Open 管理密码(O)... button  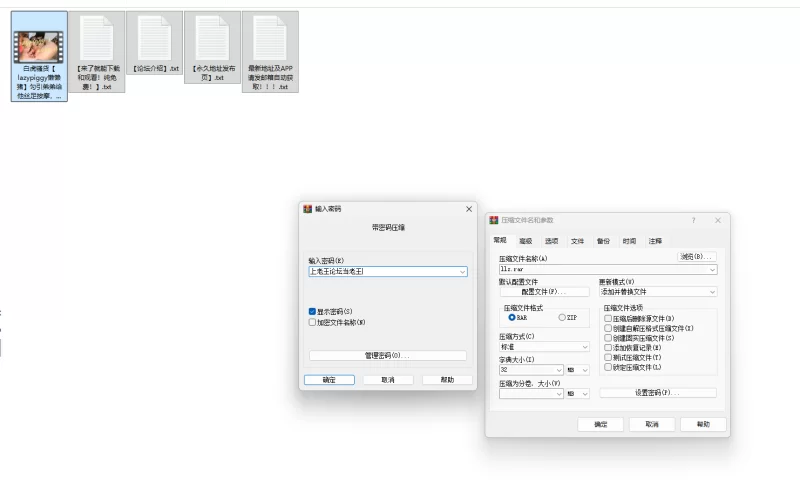pos(388,355)
